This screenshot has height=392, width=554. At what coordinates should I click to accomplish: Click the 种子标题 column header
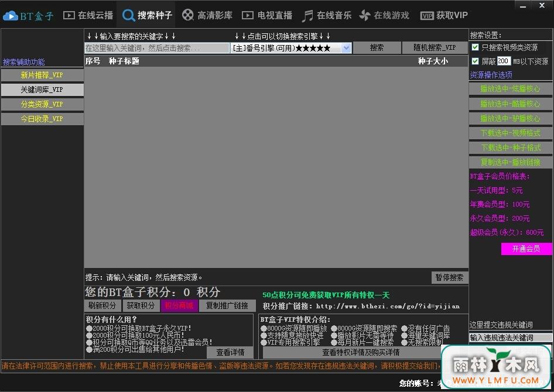tap(124, 61)
